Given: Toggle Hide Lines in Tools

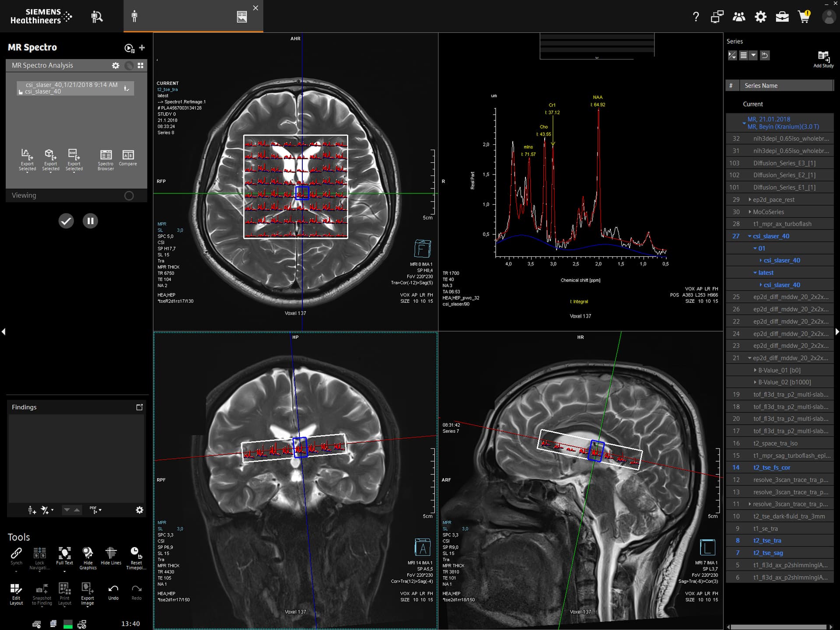Looking at the screenshot, I should point(111,553).
